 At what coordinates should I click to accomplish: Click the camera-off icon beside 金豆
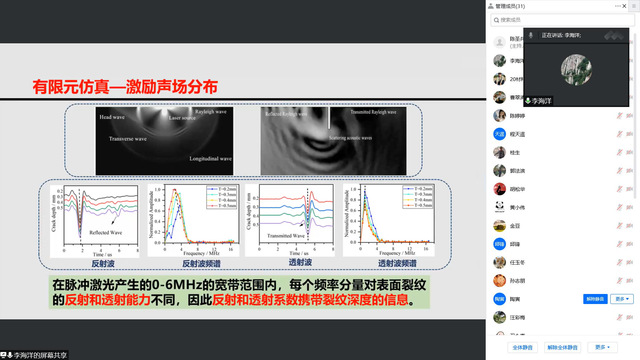point(630,226)
